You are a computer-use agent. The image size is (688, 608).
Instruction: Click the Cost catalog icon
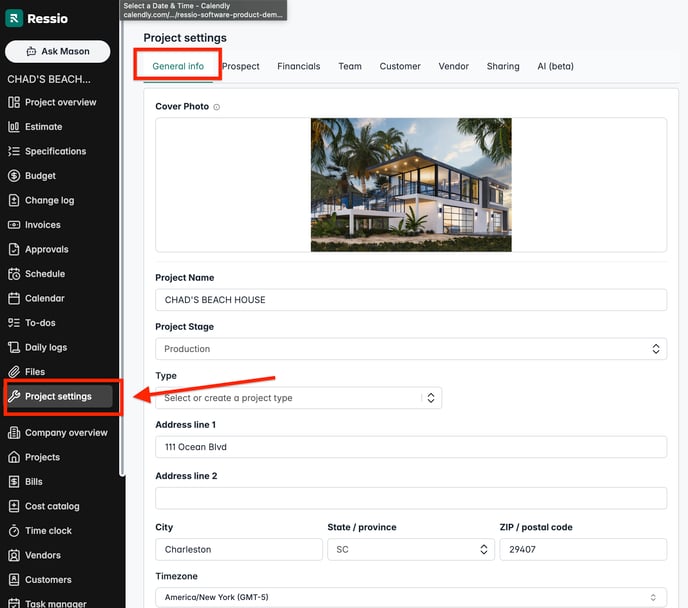14,506
